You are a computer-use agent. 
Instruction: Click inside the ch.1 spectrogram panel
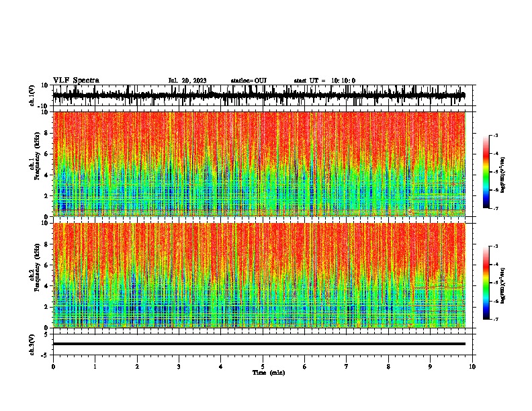pyautogui.click(x=259, y=164)
